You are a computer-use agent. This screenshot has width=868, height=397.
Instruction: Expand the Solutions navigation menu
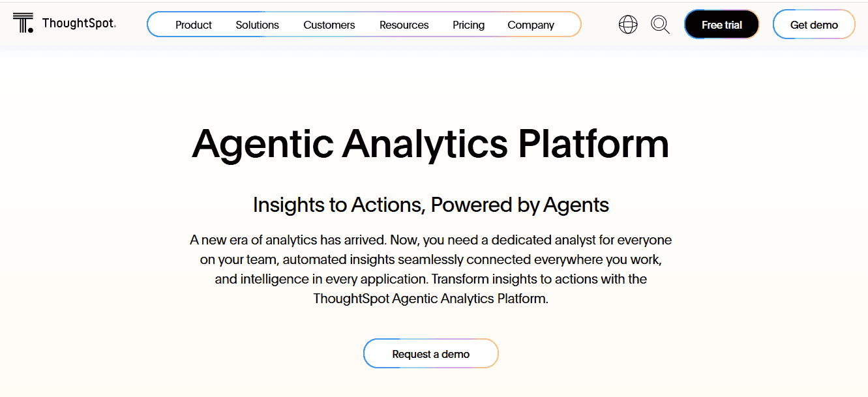point(257,25)
